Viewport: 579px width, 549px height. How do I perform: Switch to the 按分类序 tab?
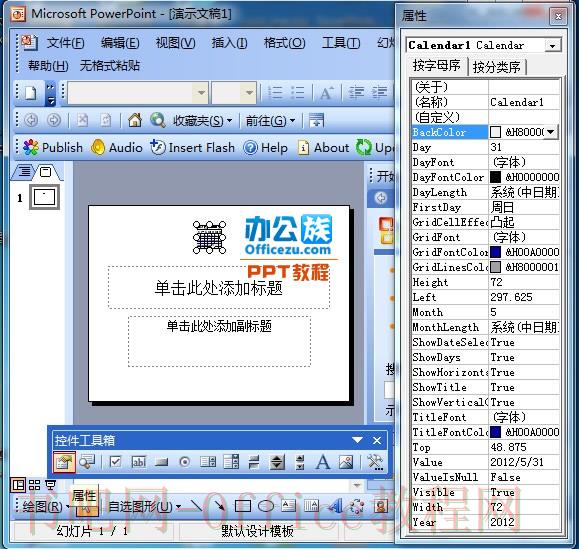click(496, 67)
